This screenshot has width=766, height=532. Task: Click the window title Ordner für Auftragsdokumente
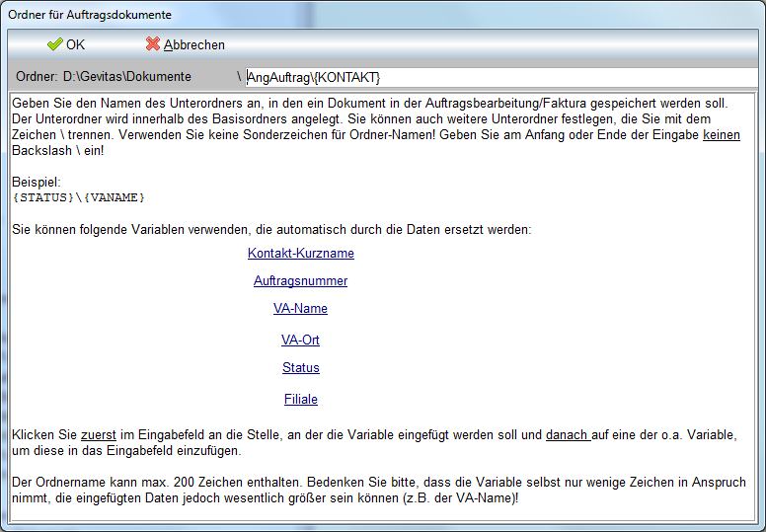90,15
